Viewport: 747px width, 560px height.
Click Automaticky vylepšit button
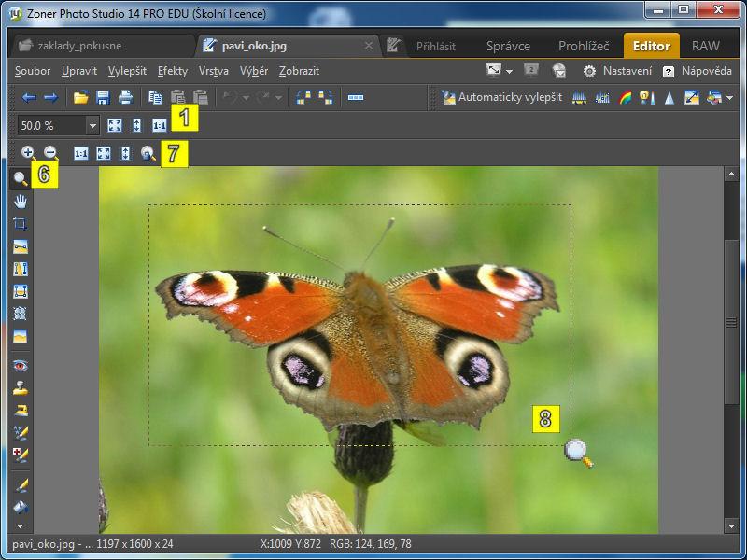[x=501, y=98]
